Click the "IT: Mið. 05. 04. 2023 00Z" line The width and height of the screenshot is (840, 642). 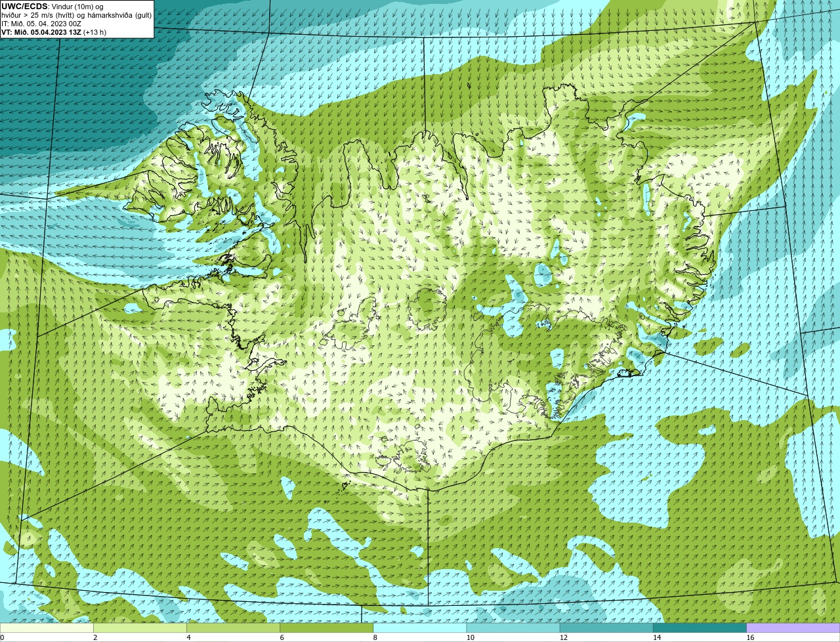click(x=41, y=24)
